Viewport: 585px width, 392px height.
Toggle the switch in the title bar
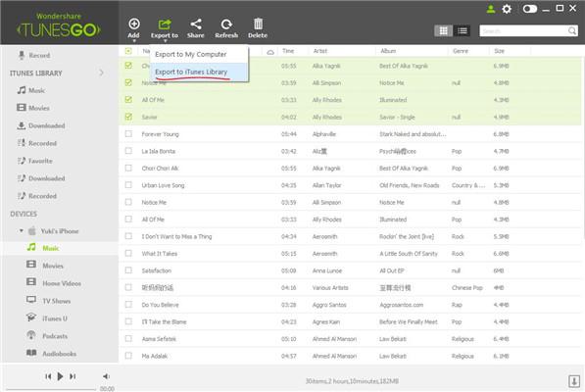tap(529, 9)
